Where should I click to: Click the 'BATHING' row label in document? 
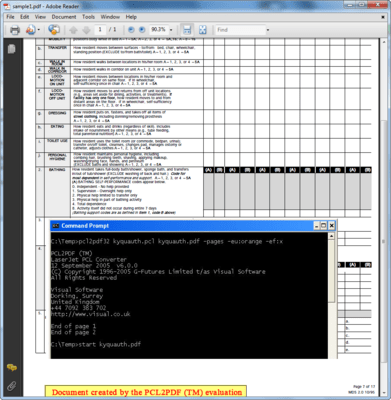point(57,170)
